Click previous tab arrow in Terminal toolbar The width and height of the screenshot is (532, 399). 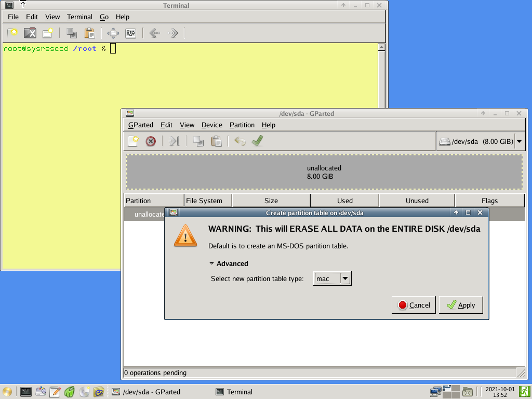[x=155, y=33]
